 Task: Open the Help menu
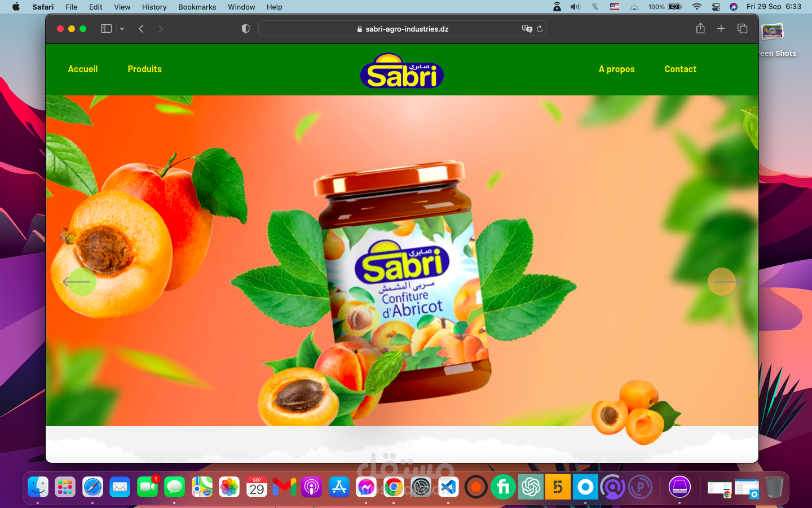(275, 7)
